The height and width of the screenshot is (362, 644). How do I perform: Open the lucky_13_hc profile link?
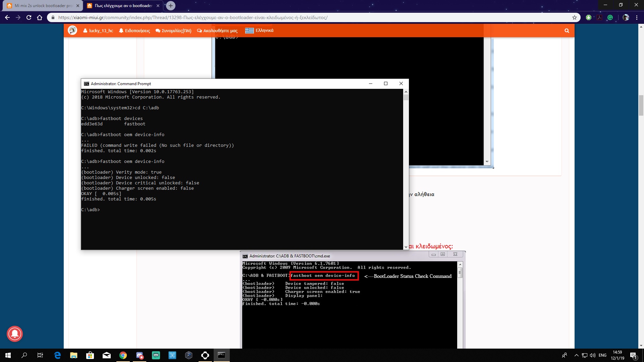point(98,31)
